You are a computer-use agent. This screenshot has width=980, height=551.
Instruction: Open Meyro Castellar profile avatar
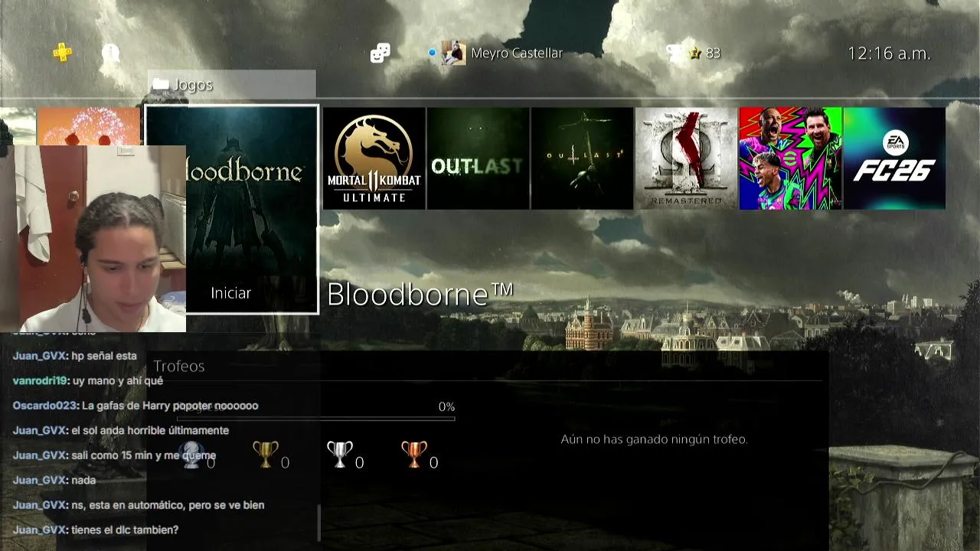coord(453,53)
